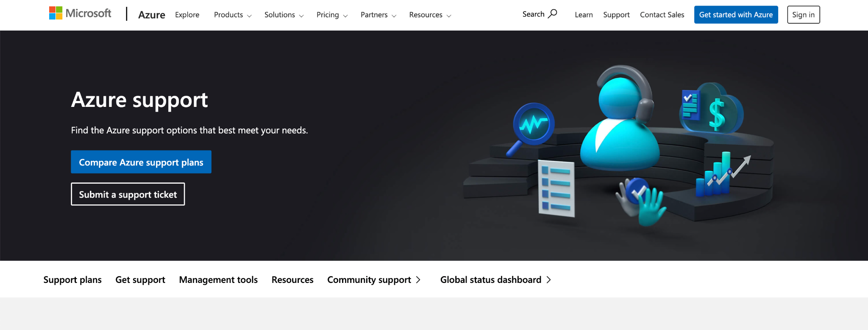Screen dimensions: 868x330
Task: Expand the Solutions dropdown
Action: click(x=284, y=15)
